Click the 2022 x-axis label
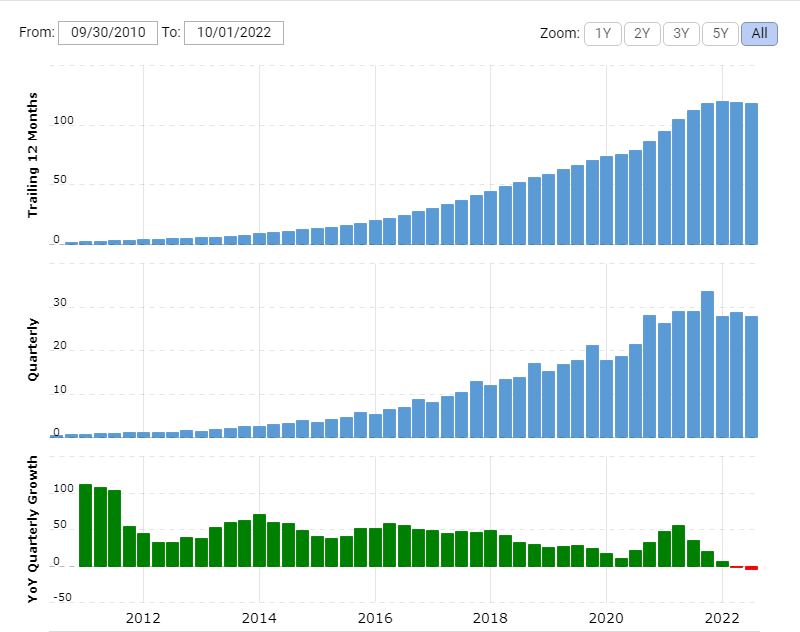 pyautogui.click(x=722, y=618)
